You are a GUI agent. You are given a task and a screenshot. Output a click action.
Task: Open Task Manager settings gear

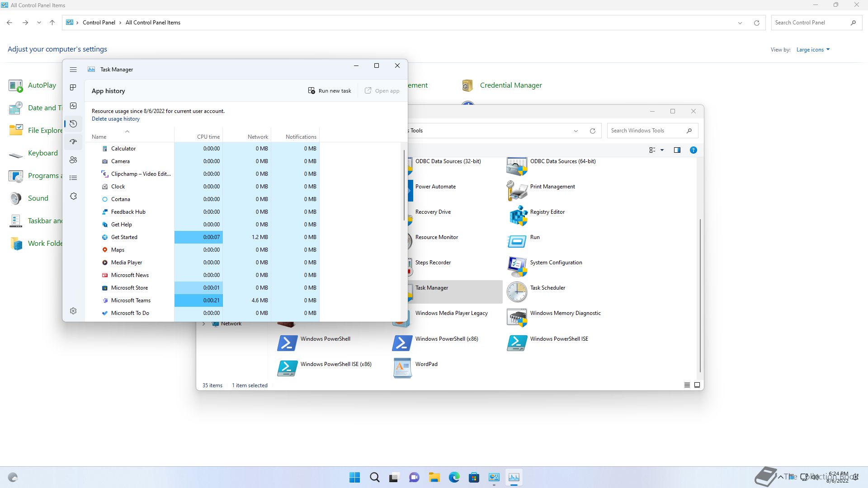[73, 311]
